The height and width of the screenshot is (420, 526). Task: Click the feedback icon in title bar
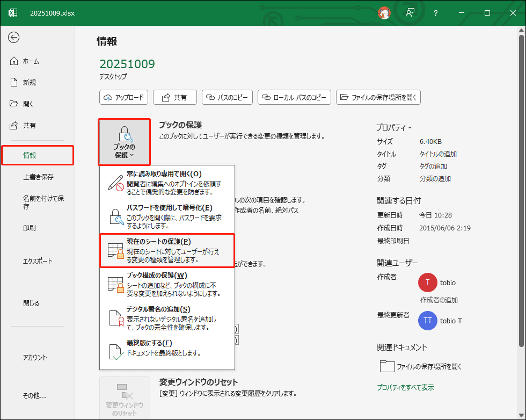(x=410, y=13)
